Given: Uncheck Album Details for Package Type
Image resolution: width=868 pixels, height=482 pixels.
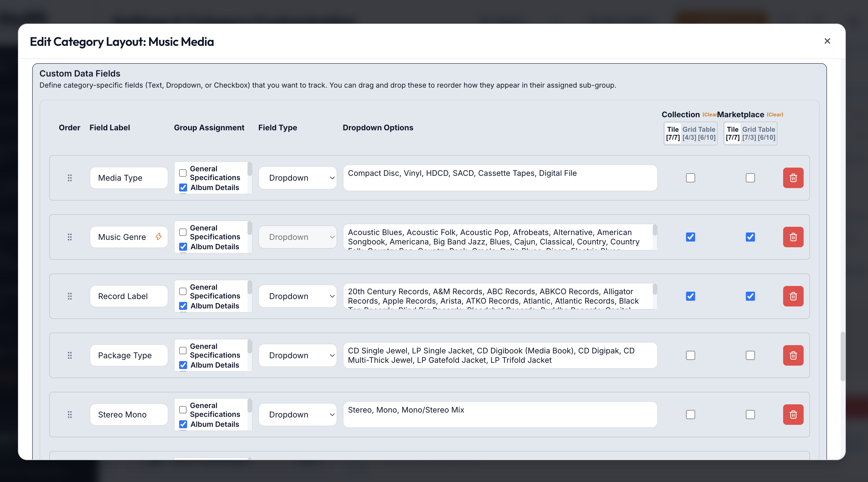Looking at the screenshot, I should pos(183,365).
